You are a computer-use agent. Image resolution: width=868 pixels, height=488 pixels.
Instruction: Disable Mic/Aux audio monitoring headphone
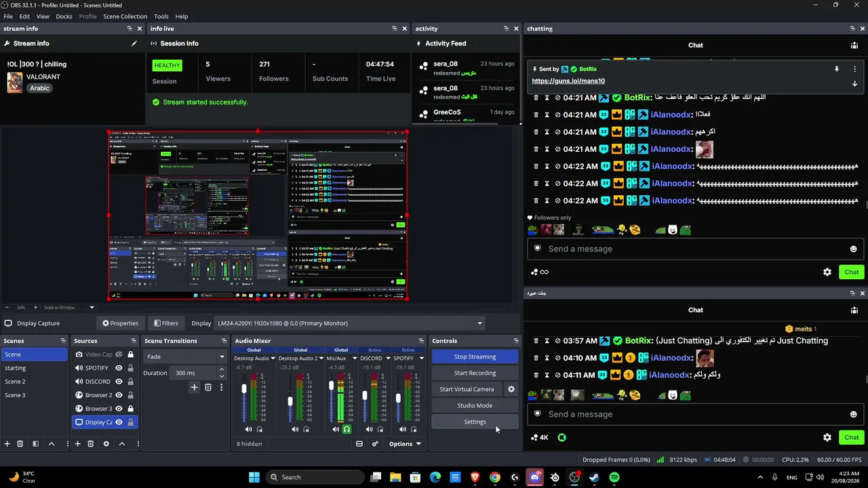pyautogui.click(x=347, y=429)
